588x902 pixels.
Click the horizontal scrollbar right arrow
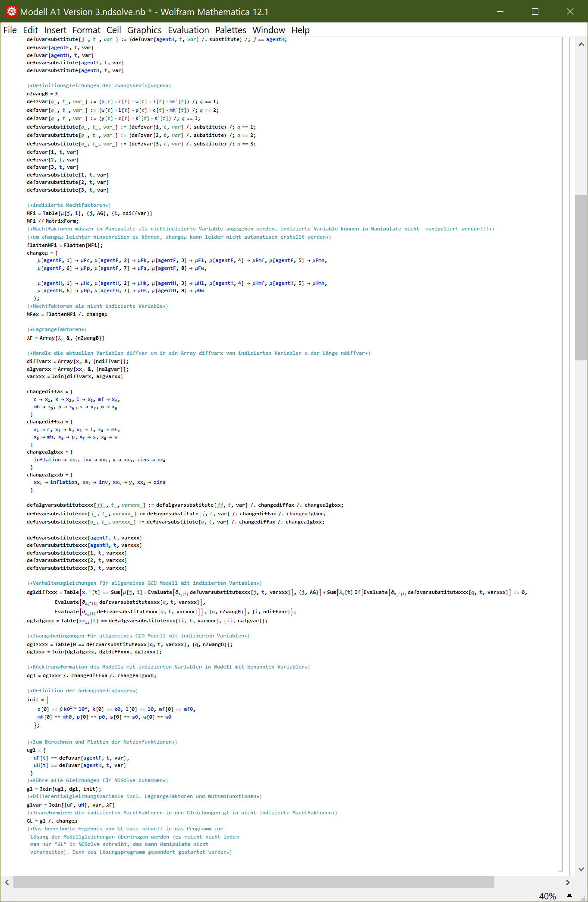568,882
